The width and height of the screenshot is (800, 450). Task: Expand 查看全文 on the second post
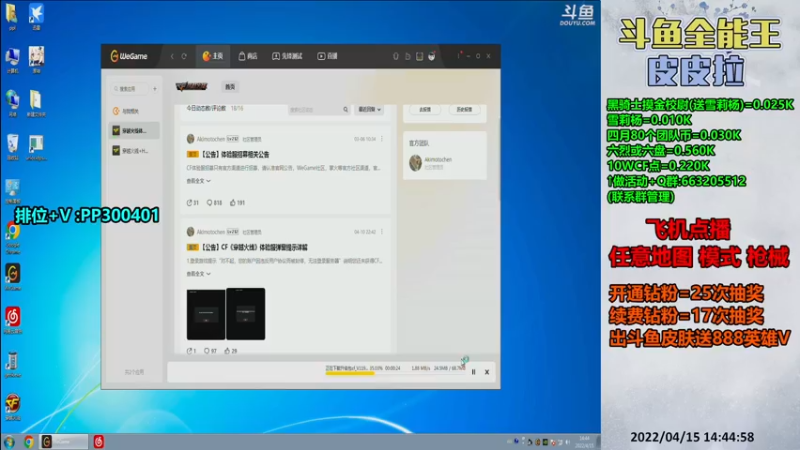pyautogui.click(x=198, y=273)
